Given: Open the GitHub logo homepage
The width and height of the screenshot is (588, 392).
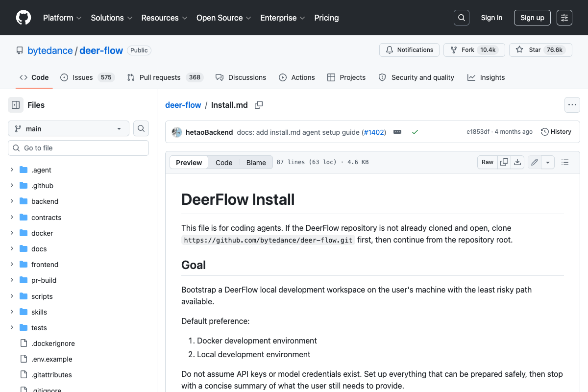Looking at the screenshot, I should [24, 18].
